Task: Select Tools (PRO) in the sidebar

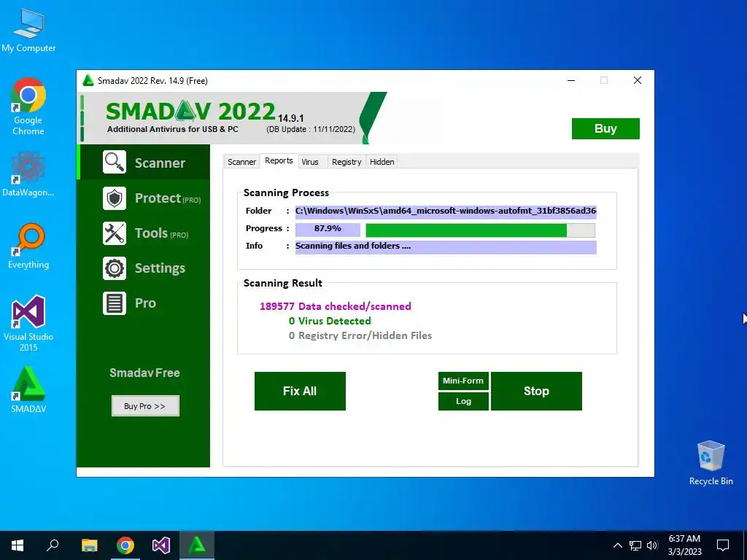Action: [161, 233]
